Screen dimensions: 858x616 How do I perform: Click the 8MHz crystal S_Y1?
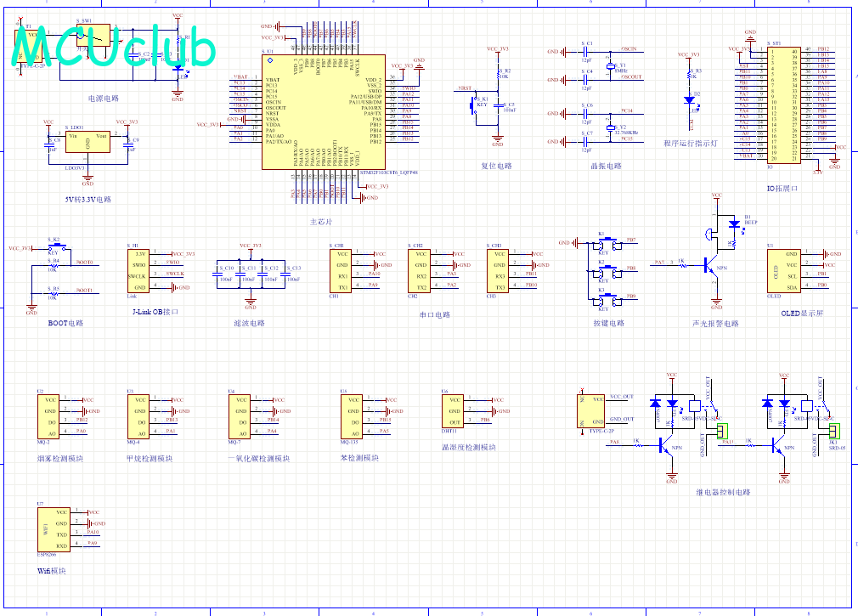[x=611, y=67]
